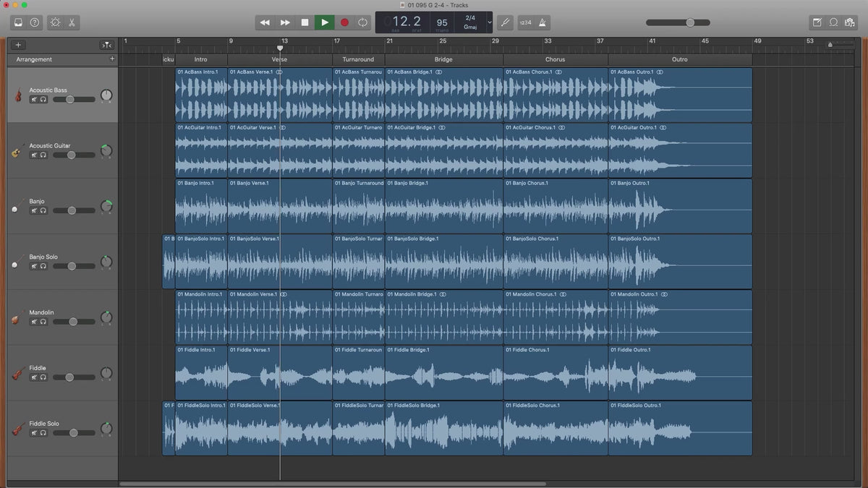Add a new track with plus button
The image size is (868, 488).
coord(18,45)
